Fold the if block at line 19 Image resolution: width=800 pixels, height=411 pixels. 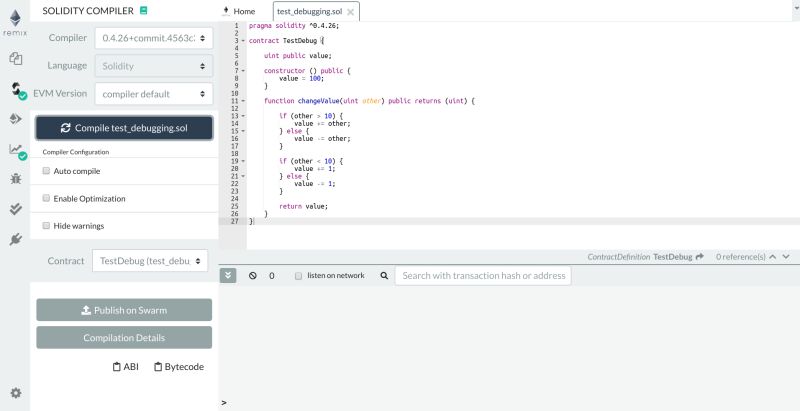pos(243,161)
